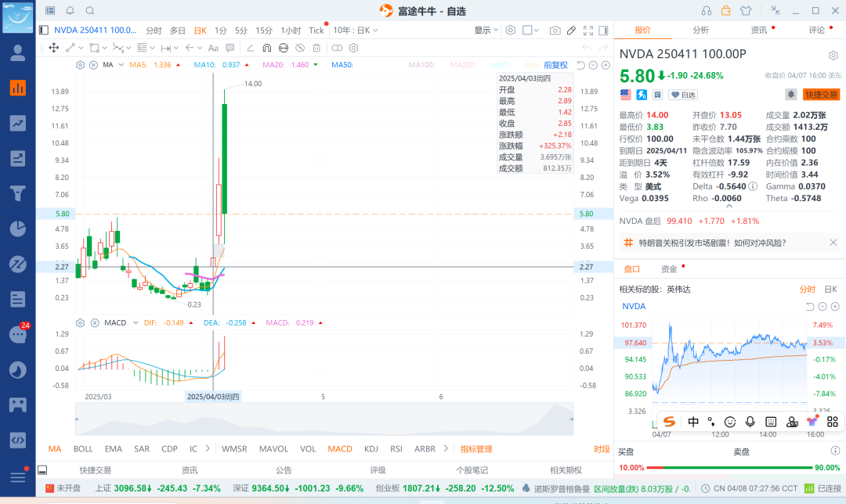Collapse the bottom panel with minus box
Viewport: 846px width, 504px height.
point(42,470)
